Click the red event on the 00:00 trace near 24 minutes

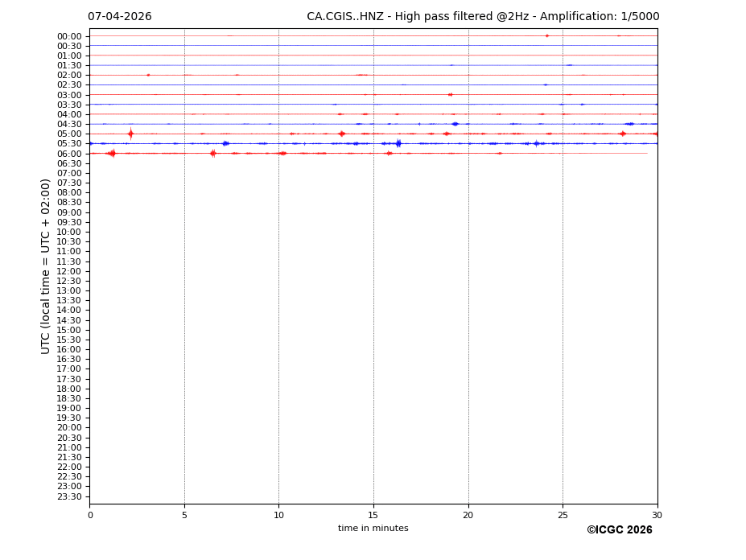pos(547,35)
